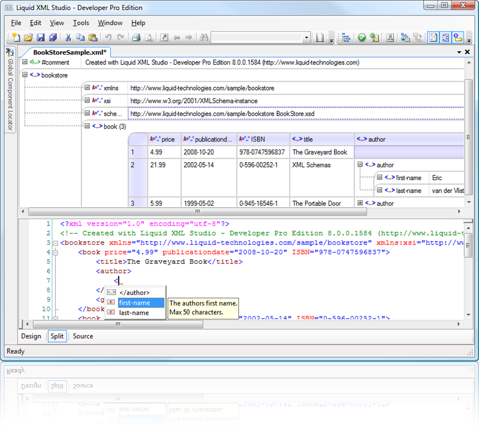
Task: Click the Find binoculars icon
Action: tap(204, 37)
